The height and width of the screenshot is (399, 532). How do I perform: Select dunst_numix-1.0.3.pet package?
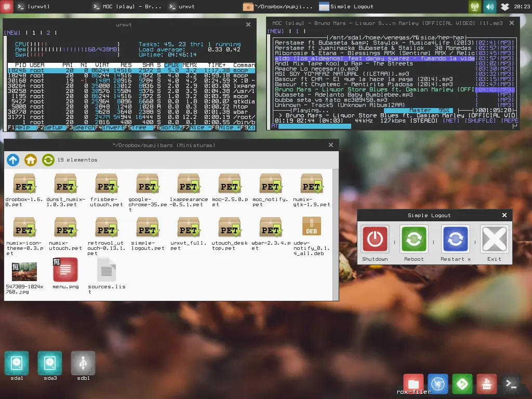65,190
